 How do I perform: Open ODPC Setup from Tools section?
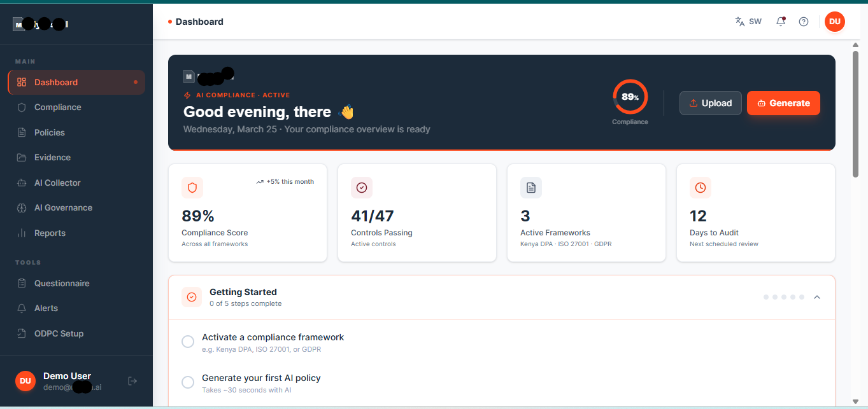point(59,333)
